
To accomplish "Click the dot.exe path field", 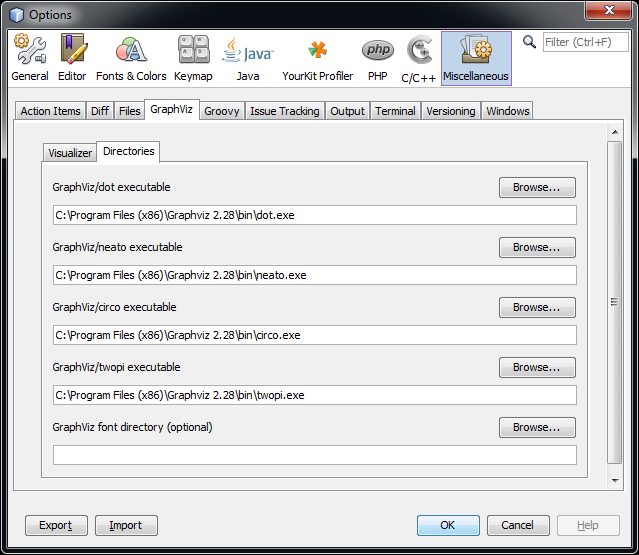I will pos(315,215).
